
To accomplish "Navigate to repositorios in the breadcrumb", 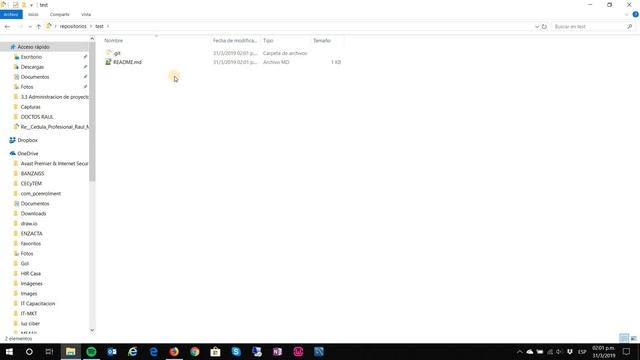I will coord(73,27).
